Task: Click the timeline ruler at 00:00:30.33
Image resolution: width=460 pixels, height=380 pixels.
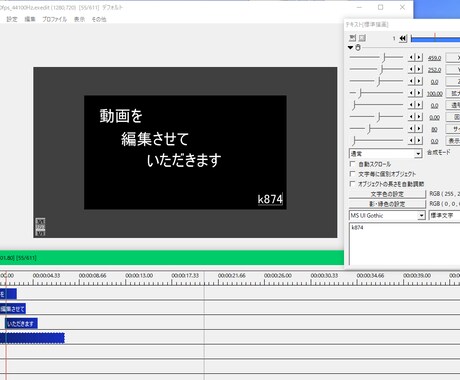Action: click(324, 276)
